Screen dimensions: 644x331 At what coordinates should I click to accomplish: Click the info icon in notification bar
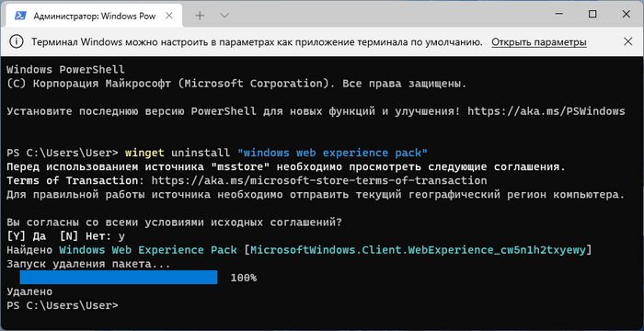pyautogui.click(x=16, y=42)
